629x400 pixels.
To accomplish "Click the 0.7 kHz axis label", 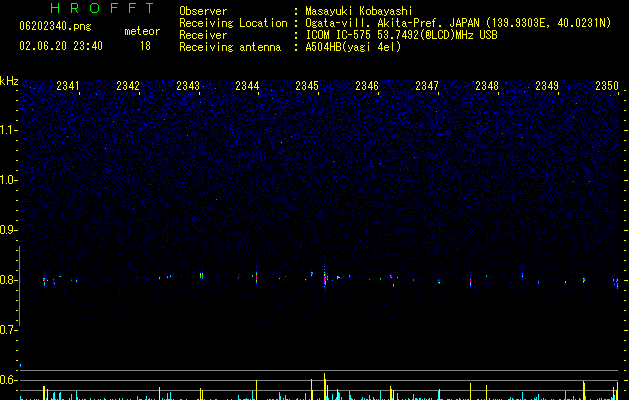I will pos(8,330).
